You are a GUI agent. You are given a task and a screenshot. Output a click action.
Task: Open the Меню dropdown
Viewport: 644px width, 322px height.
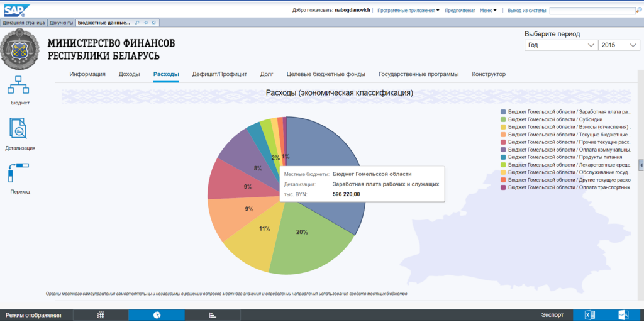pos(487,11)
